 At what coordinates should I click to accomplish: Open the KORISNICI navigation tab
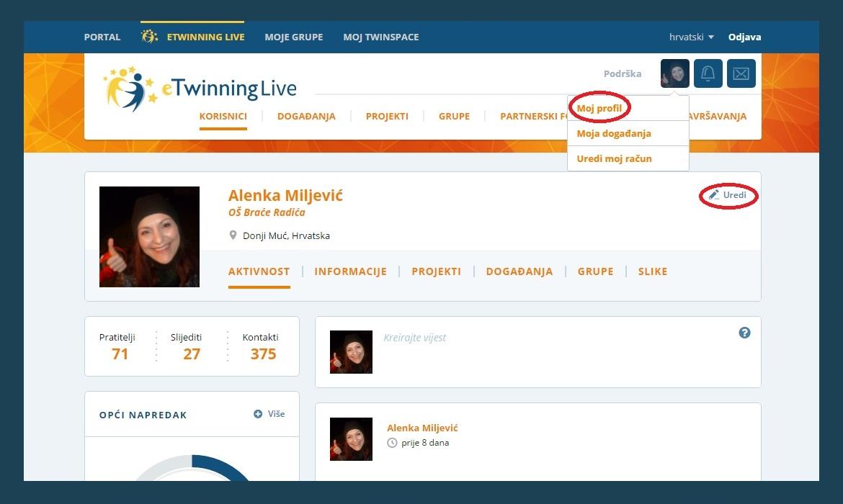tap(223, 116)
